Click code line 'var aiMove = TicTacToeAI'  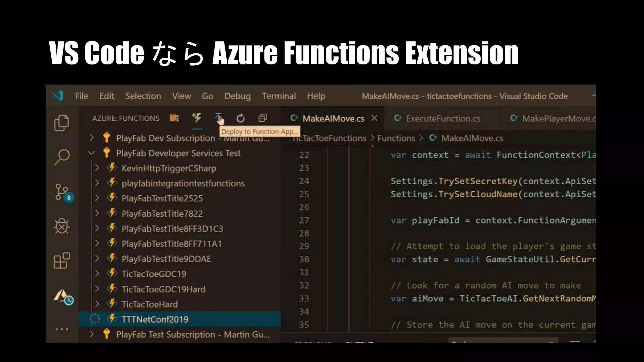pyautogui.click(x=493, y=299)
